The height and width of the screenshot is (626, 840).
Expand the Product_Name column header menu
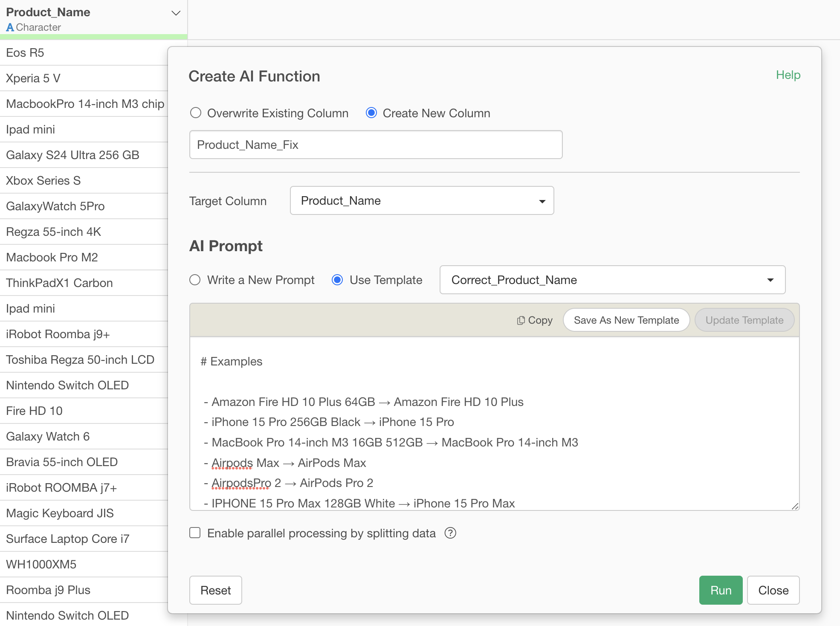point(176,13)
